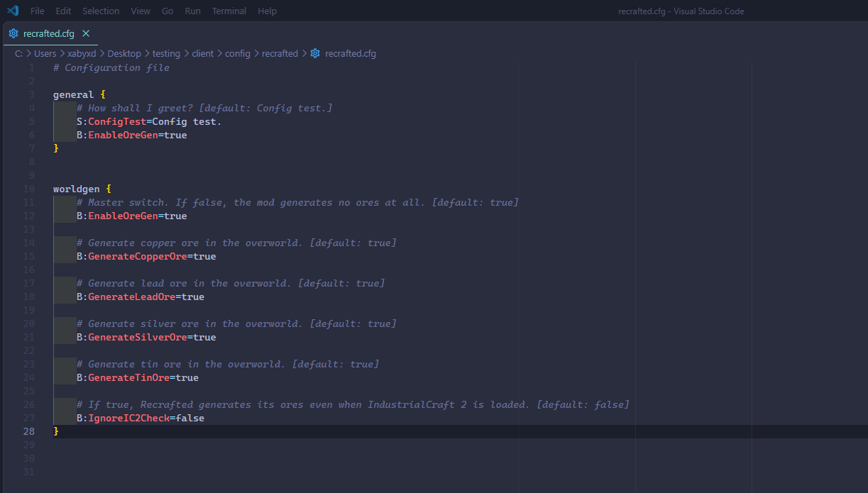Screen dimensions: 868x493
Task: Click the Visual Studio Code logo icon
Action: (13, 11)
